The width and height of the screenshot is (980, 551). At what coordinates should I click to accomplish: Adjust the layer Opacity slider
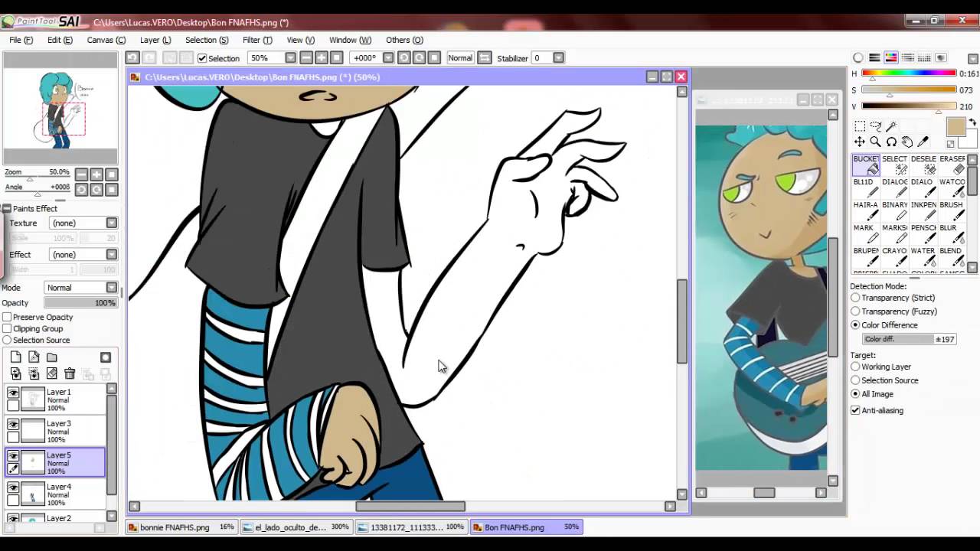click(80, 303)
